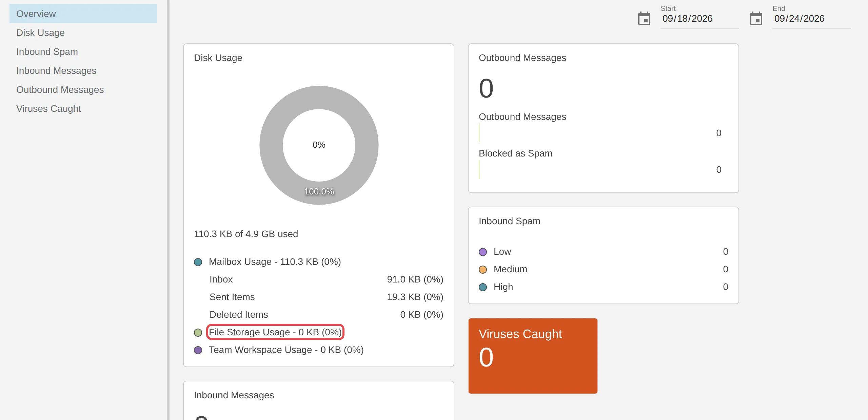Click the Outbound Messages card title
This screenshot has width=868, height=420.
pos(522,58)
